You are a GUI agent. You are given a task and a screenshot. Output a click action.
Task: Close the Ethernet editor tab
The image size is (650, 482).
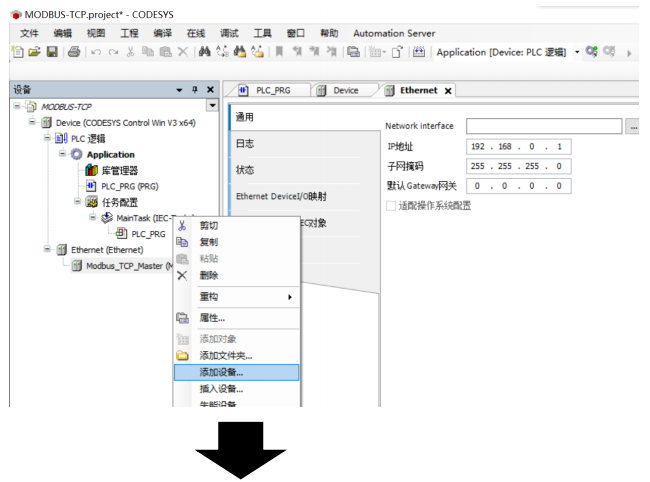coord(448,90)
